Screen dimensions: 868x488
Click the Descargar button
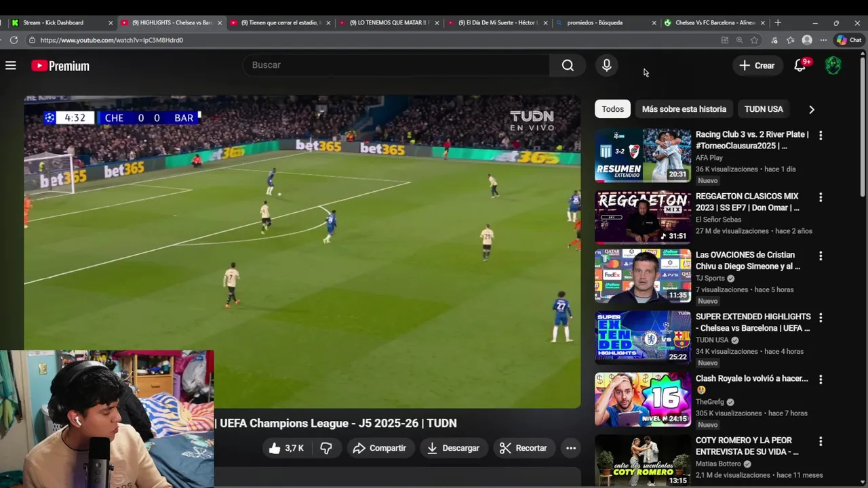point(453,448)
